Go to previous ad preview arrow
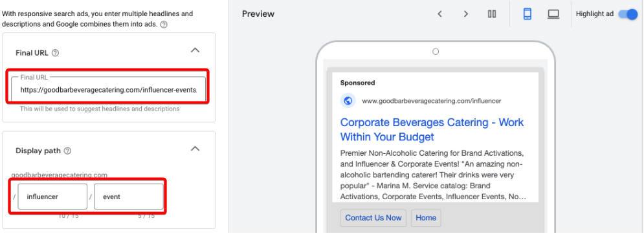Viewport: 644px width, 236px height. tap(439, 14)
